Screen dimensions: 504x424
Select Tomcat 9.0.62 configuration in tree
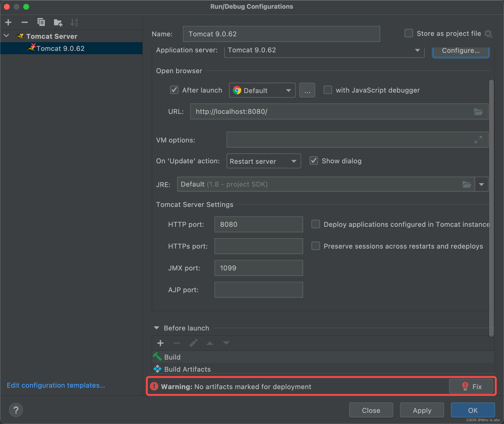pyautogui.click(x=71, y=48)
